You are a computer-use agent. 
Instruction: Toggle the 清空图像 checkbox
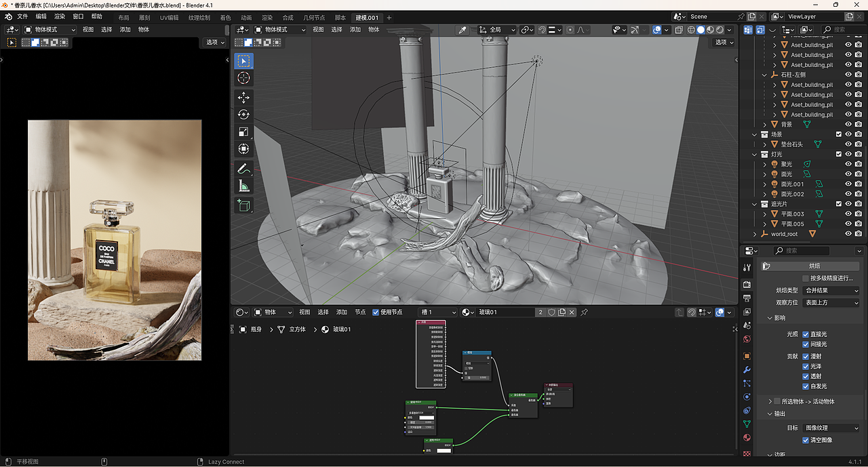[806, 440]
